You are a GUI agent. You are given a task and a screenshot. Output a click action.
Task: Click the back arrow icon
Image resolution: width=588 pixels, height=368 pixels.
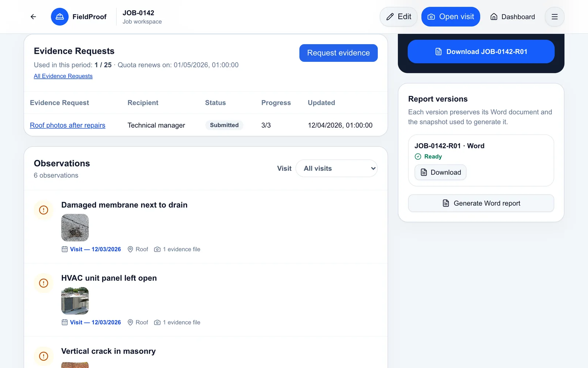tap(33, 17)
